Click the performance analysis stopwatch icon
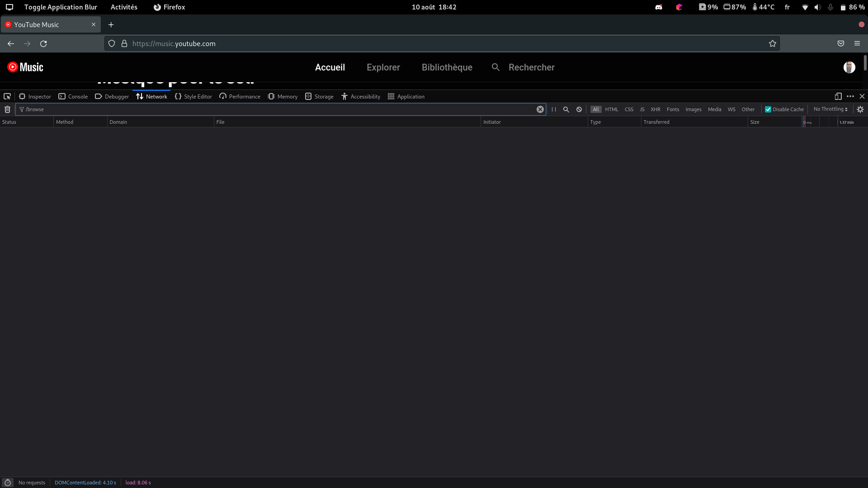This screenshot has height=488, width=868. [x=7, y=483]
